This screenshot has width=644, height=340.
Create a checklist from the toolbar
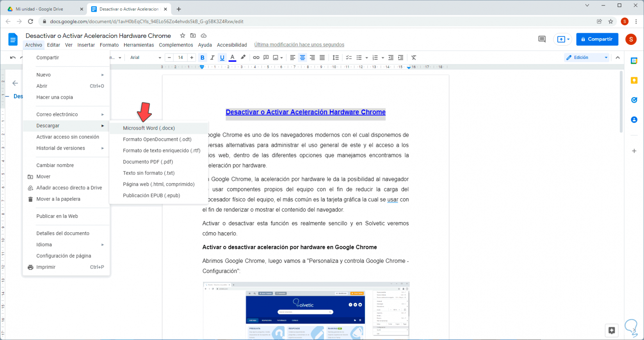tap(349, 58)
